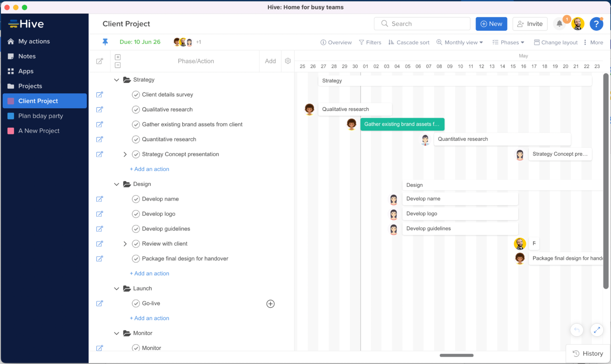
Task: Open the History panel button
Action: point(588,354)
